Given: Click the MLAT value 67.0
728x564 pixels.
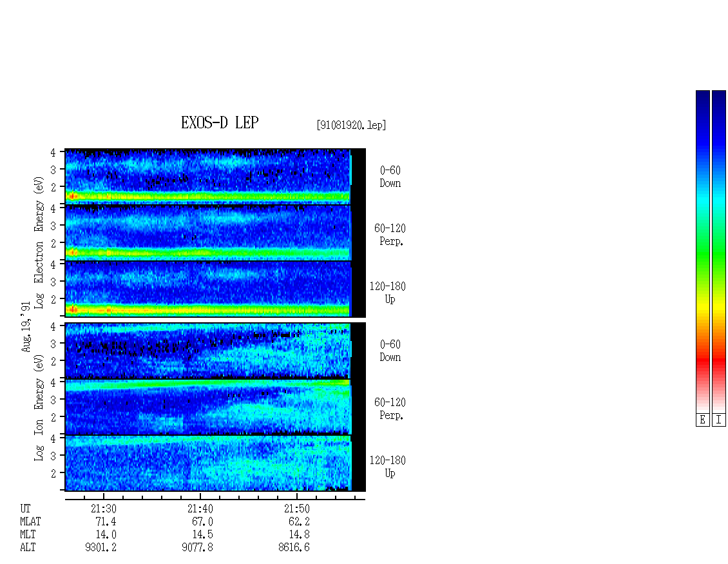Looking at the screenshot, I should [202, 521].
